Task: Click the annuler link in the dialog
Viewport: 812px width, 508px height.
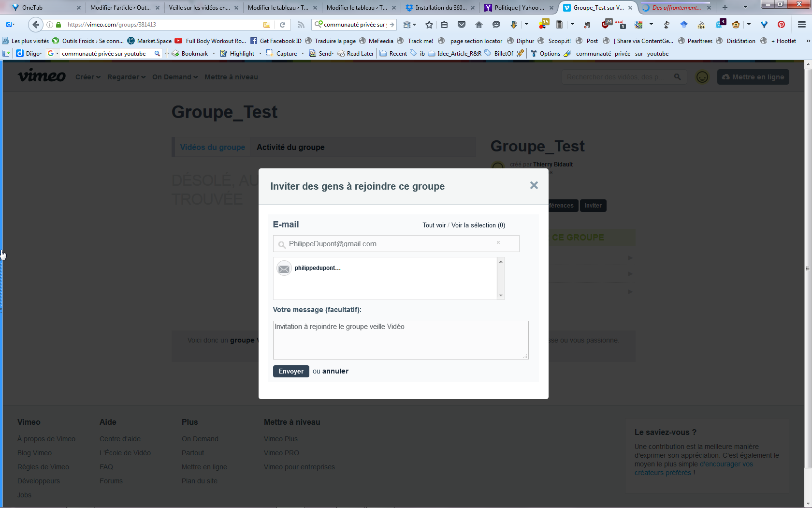Action: click(335, 371)
